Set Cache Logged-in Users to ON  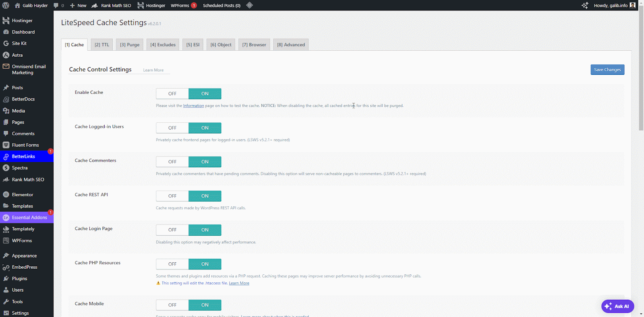[x=205, y=128]
